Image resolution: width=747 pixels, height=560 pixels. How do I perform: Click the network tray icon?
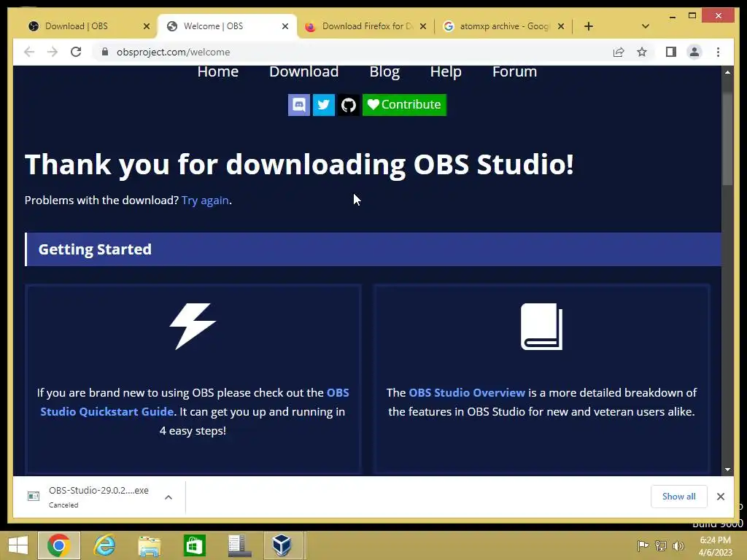[x=661, y=545]
